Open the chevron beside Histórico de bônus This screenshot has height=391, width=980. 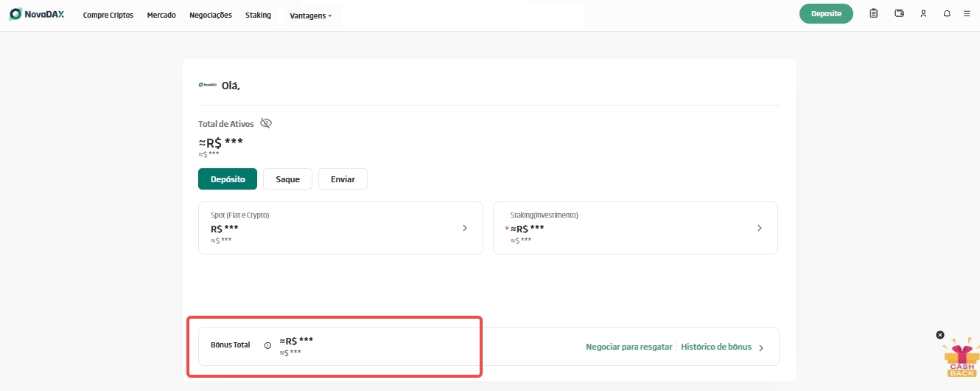(x=761, y=347)
